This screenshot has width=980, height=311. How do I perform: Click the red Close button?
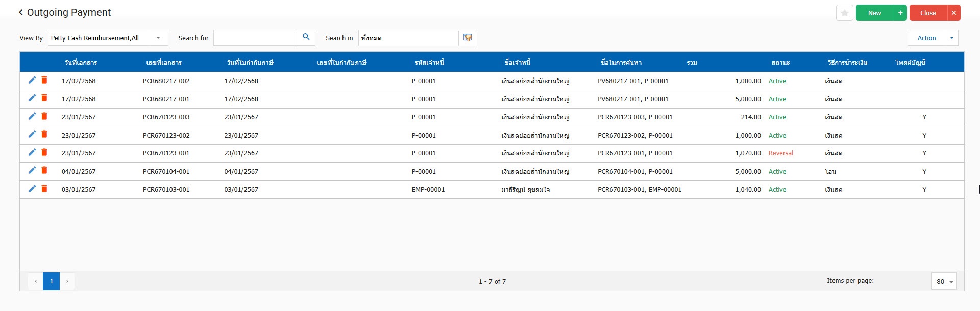(x=928, y=13)
